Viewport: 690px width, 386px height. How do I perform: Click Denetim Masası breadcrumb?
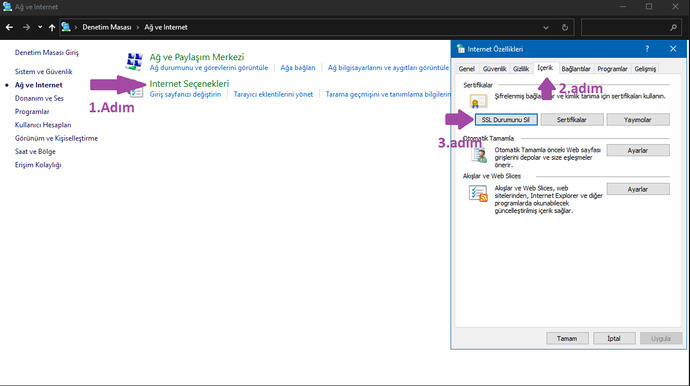(107, 27)
